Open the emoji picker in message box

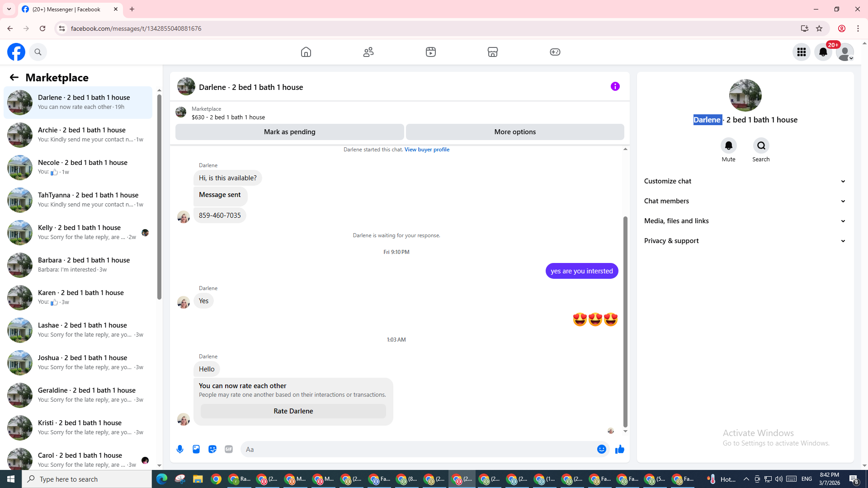coord(602,449)
